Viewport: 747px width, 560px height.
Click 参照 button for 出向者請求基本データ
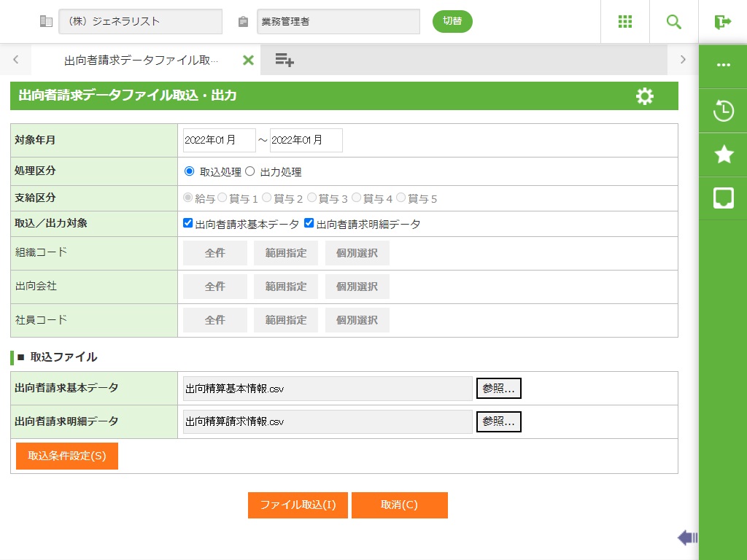(498, 389)
